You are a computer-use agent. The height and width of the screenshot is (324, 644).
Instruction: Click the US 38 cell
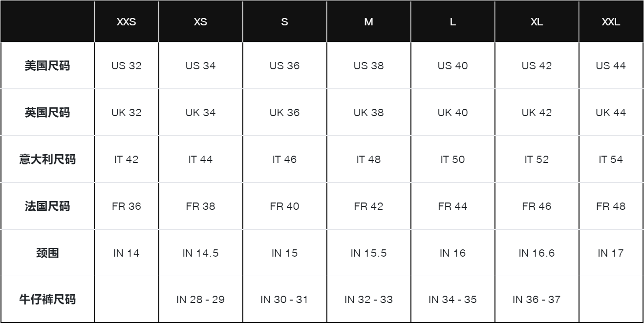368,66
